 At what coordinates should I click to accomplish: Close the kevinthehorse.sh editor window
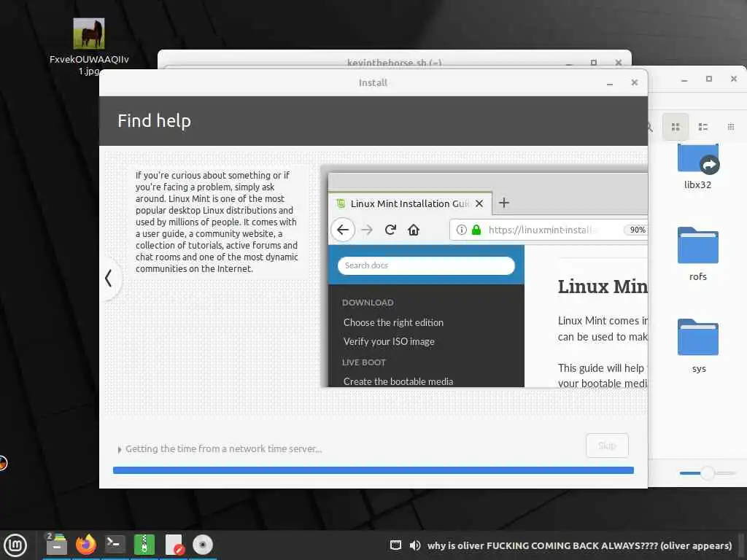[x=619, y=63]
